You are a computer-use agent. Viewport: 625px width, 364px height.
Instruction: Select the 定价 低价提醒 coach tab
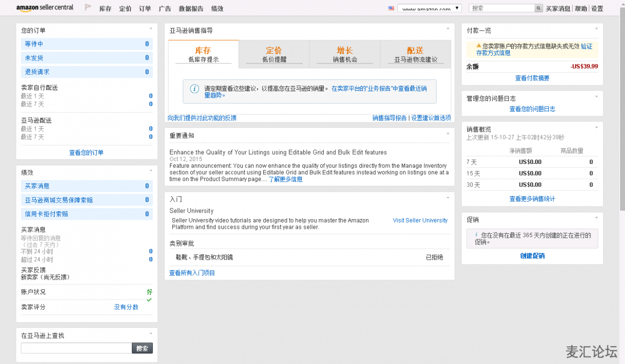[274, 54]
